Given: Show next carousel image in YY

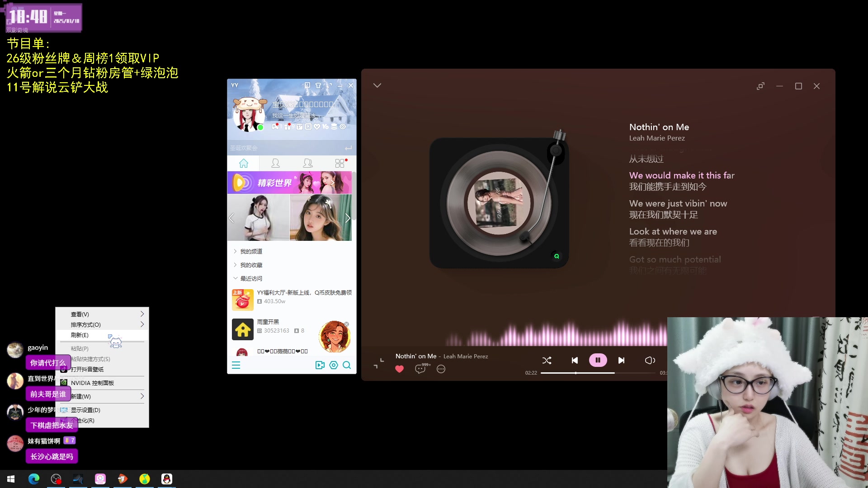Looking at the screenshot, I should click(x=347, y=218).
